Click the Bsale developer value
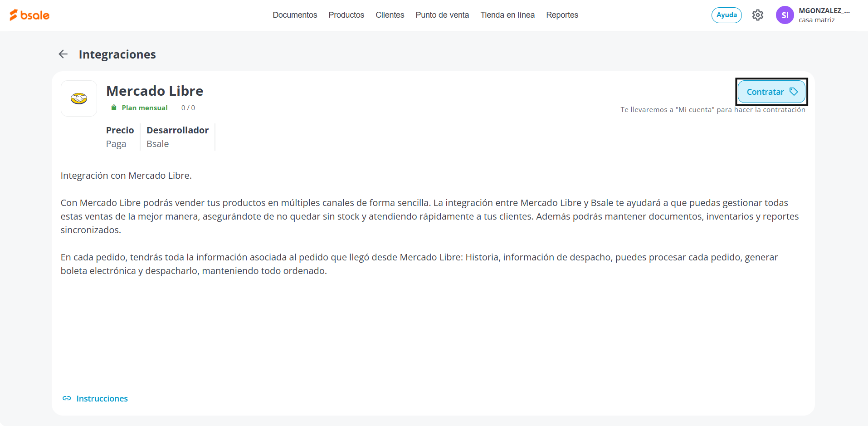Viewport: 868px width, 426px height. tap(157, 144)
